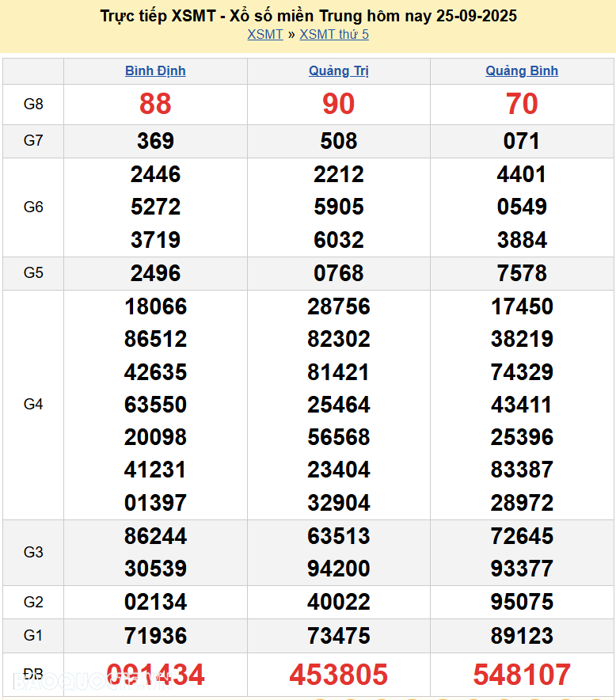The image size is (616, 700).
Task: Click Quảng Trị G7 number 508
Action: [339, 141]
